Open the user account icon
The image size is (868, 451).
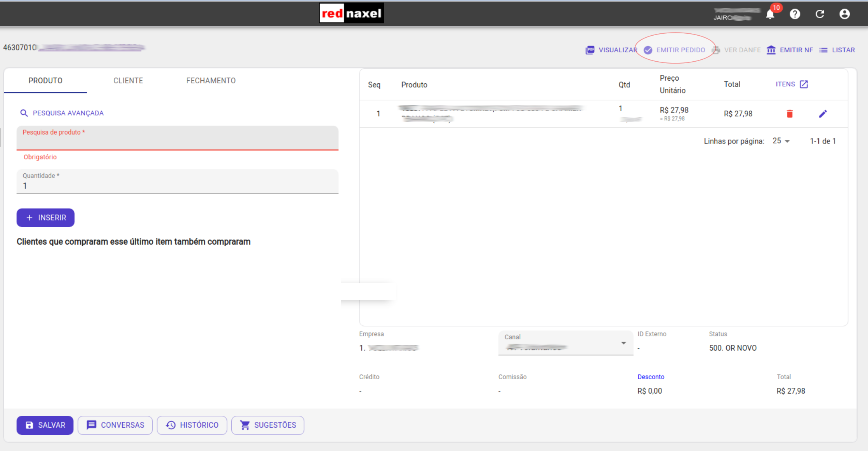844,14
